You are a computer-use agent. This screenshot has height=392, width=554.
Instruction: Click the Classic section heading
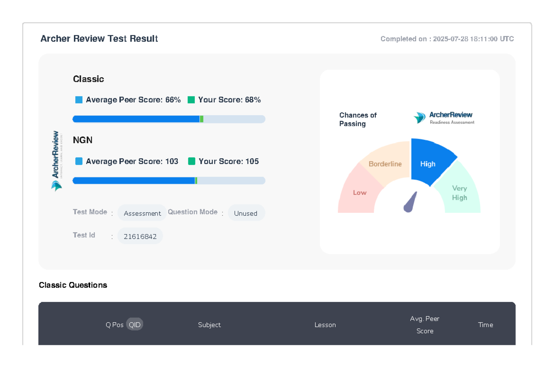89,79
